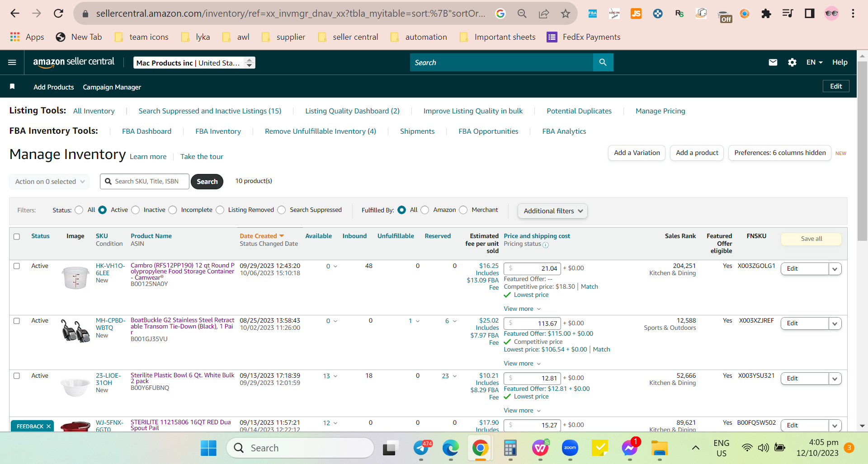The height and width of the screenshot is (464, 868).
Task: Open Manage Pricing
Action: click(x=660, y=111)
